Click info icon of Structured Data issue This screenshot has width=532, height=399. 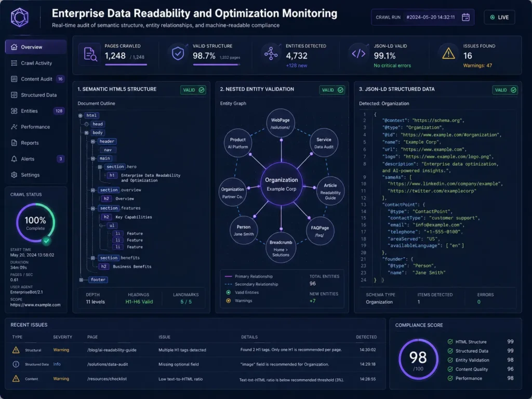click(x=16, y=364)
